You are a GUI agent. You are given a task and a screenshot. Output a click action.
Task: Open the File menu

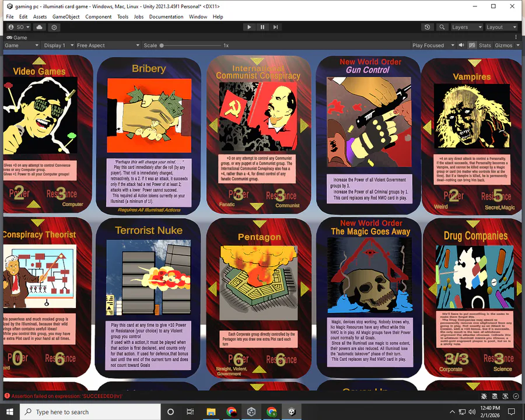point(10,17)
